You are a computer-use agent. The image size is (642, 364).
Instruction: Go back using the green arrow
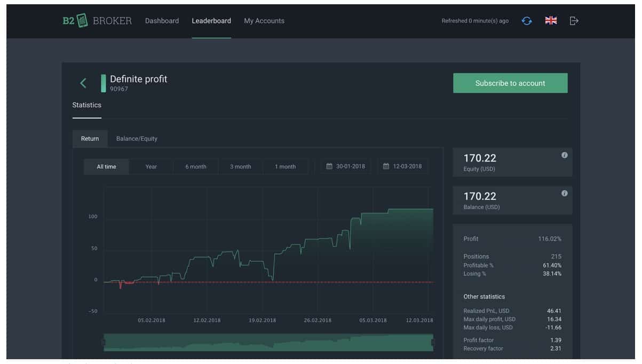[x=83, y=83]
